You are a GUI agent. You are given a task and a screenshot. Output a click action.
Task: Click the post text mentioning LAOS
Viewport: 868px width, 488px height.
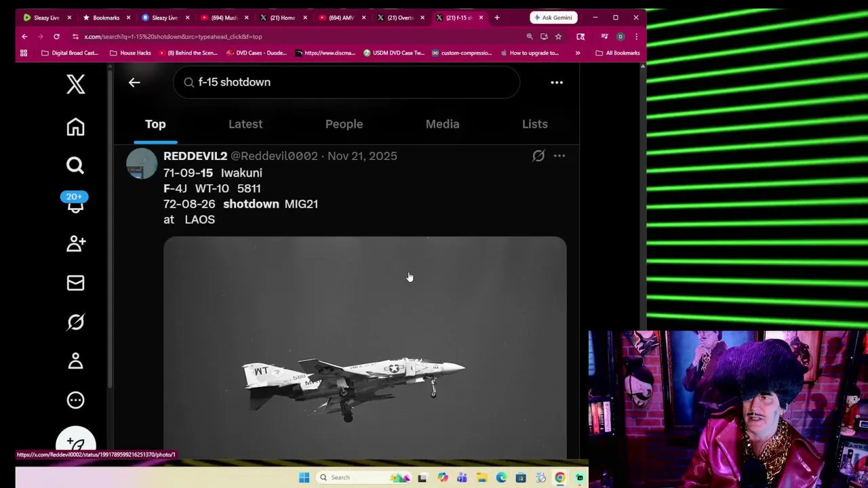241,196
